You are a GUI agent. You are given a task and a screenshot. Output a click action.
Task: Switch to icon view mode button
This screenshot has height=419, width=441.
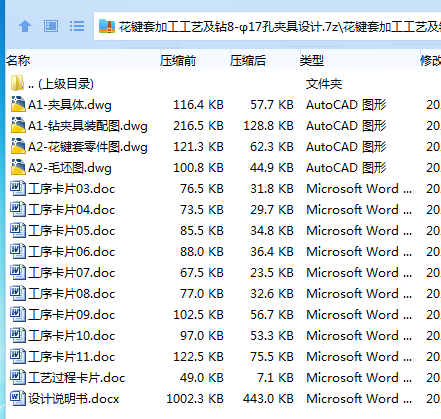[x=51, y=26]
